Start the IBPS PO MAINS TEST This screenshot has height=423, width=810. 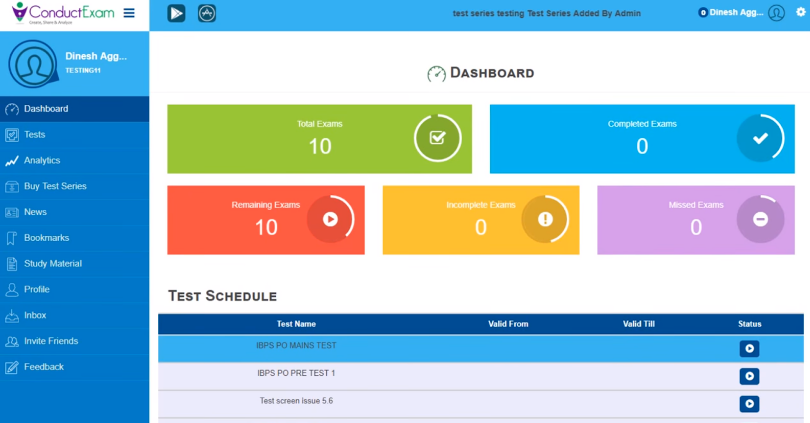click(749, 349)
